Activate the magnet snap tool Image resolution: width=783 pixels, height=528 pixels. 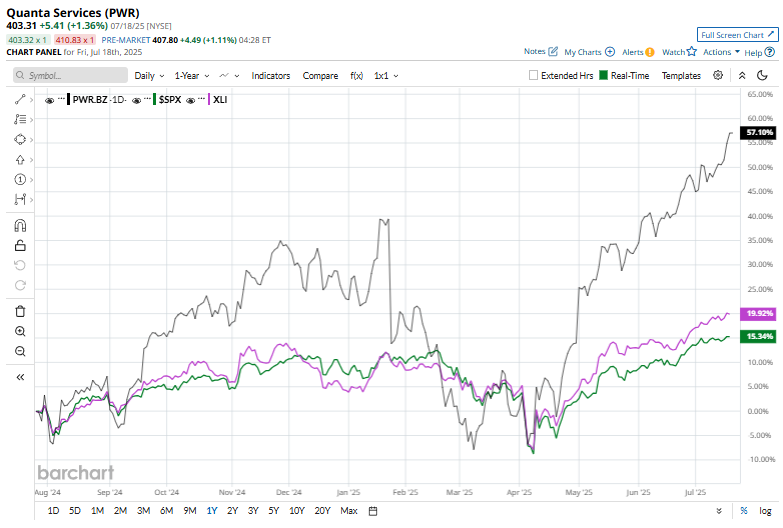click(x=20, y=226)
